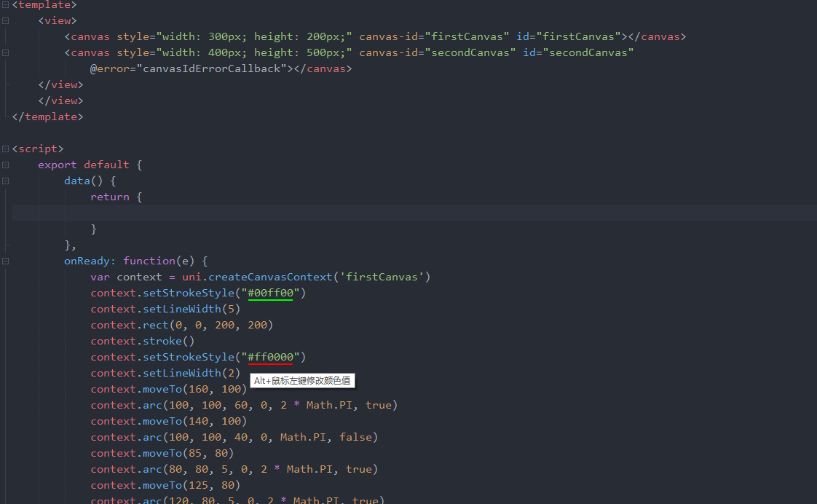
Task: Click the context.rect(0, 0, 200, 200) line
Action: [182, 325]
